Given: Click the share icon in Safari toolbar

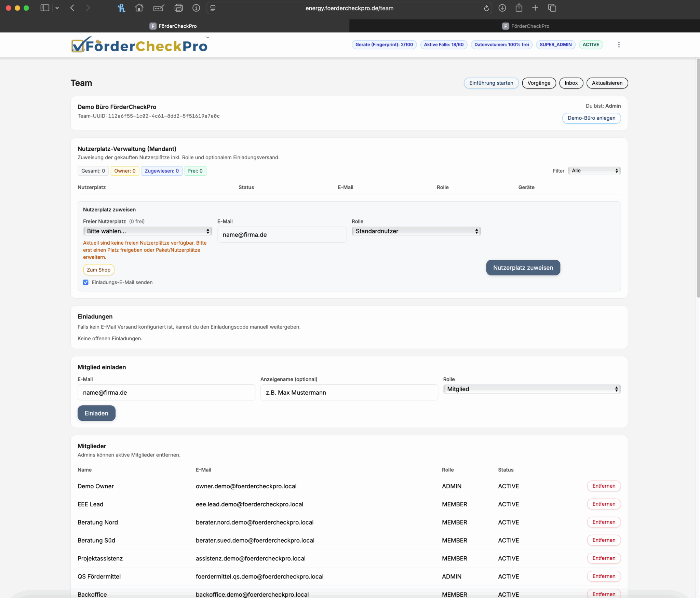Looking at the screenshot, I should click(519, 8).
